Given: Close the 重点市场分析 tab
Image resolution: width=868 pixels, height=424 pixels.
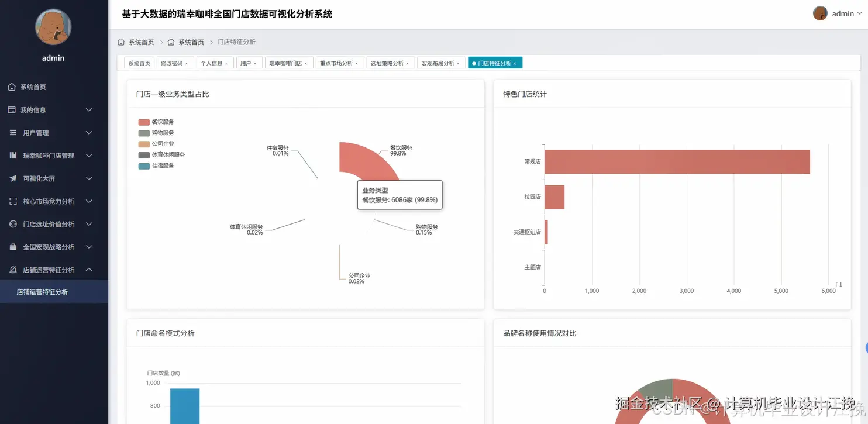Looking at the screenshot, I should pyautogui.click(x=357, y=64).
